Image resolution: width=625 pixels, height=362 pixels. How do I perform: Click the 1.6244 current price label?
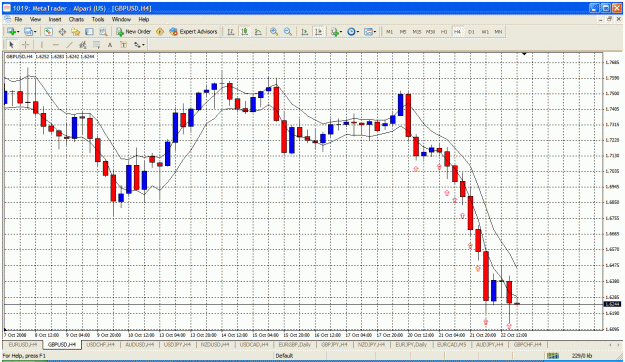pyautogui.click(x=612, y=304)
